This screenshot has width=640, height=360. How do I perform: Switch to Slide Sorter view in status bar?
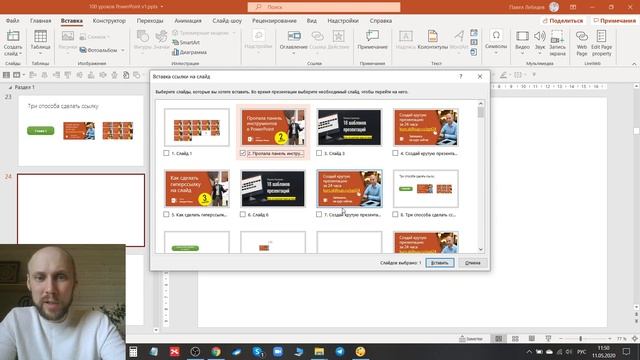point(515,339)
